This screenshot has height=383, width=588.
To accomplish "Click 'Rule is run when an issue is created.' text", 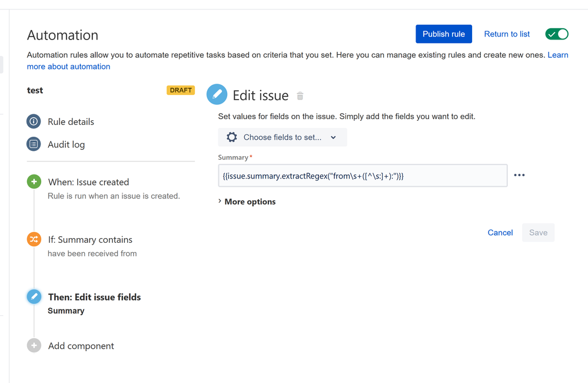I will (114, 196).
